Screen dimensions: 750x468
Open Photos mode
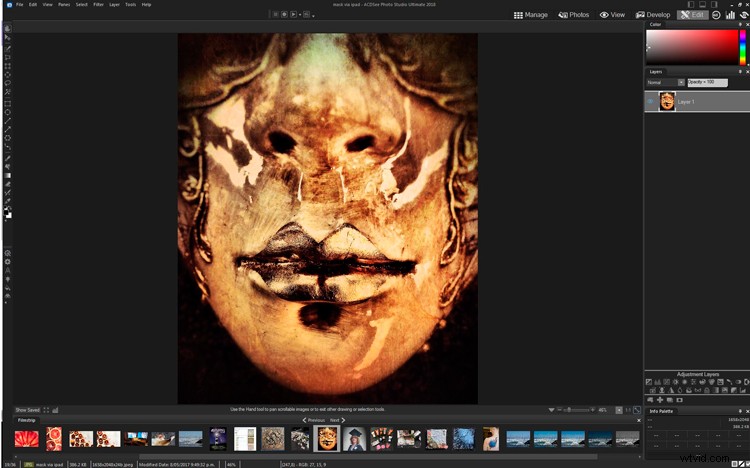(574, 15)
